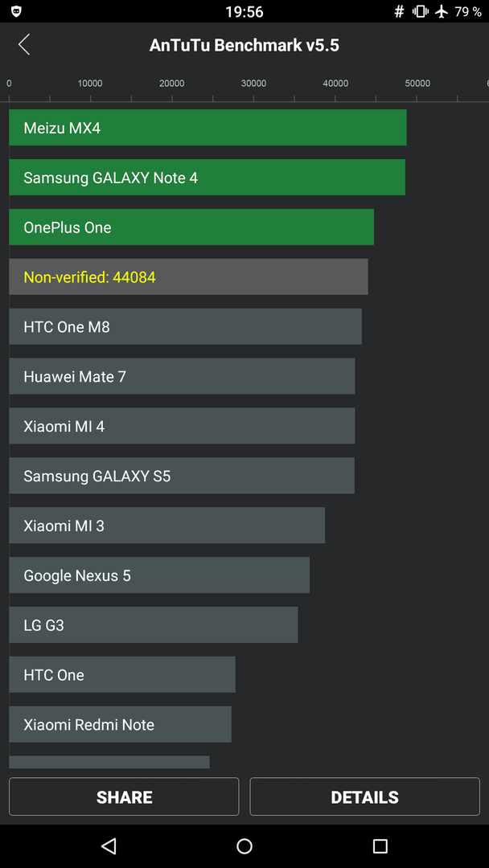Click the SHARE button
Image resolution: width=489 pixels, height=868 pixels.
[124, 796]
